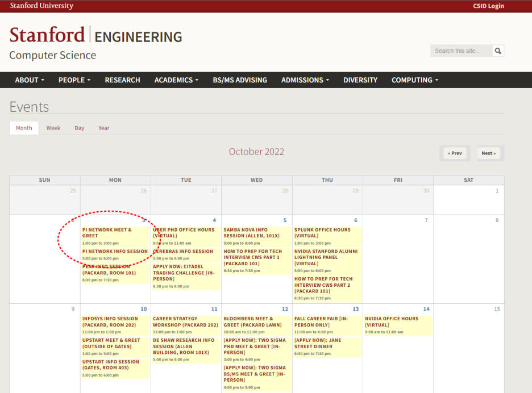532x393 pixels.
Task: Open the CSID Login link
Action: pos(488,6)
